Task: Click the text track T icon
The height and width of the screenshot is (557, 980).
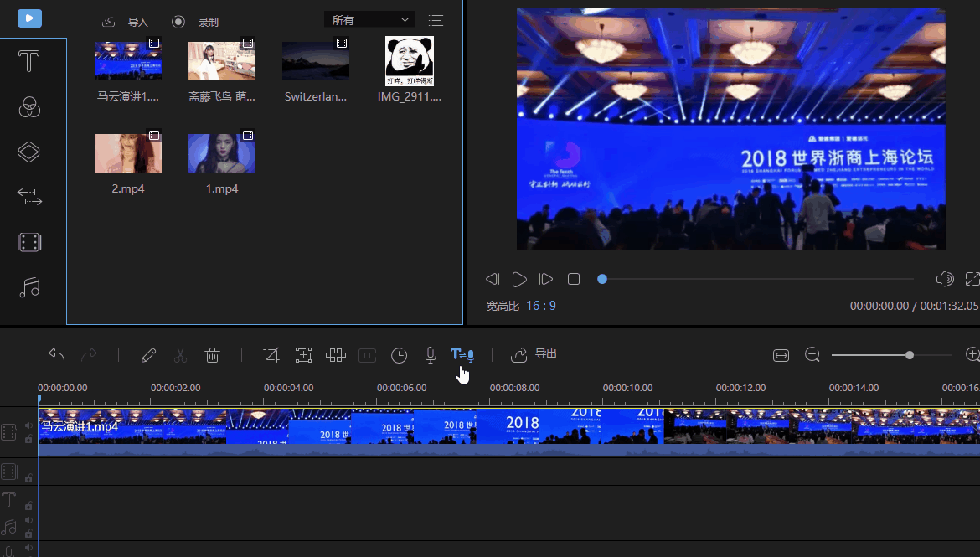Action: tap(8, 499)
